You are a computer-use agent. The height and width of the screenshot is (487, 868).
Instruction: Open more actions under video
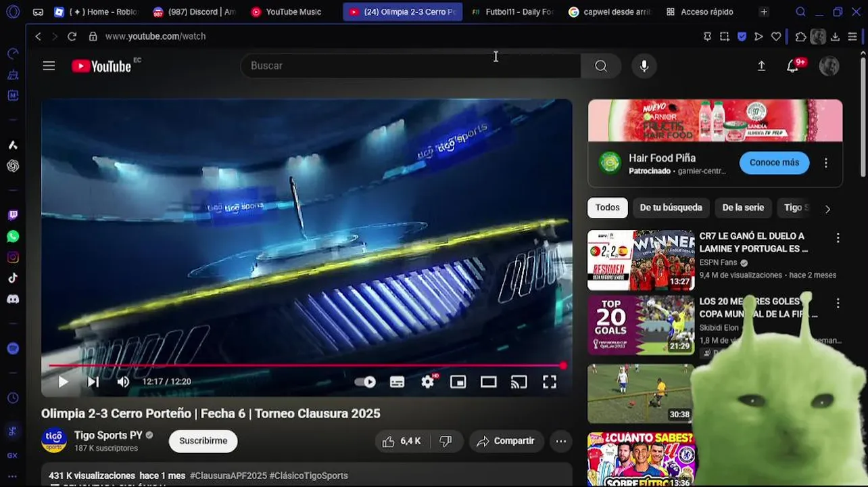[561, 441]
